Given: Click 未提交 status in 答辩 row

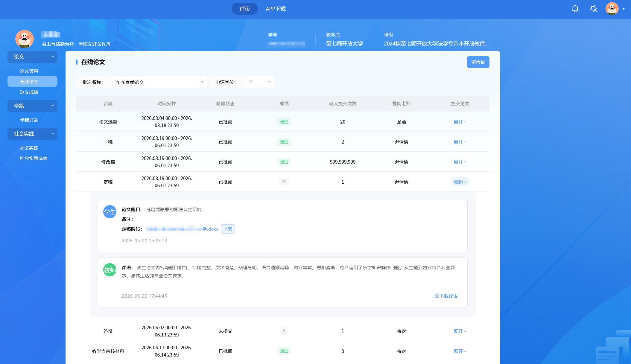Looking at the screenshot, I should (225, 331).
